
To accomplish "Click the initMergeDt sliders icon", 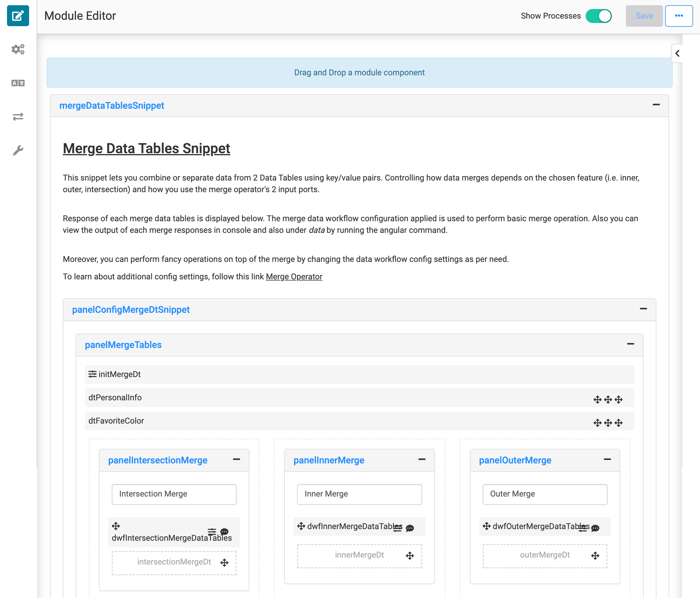I will click(92, 374).
